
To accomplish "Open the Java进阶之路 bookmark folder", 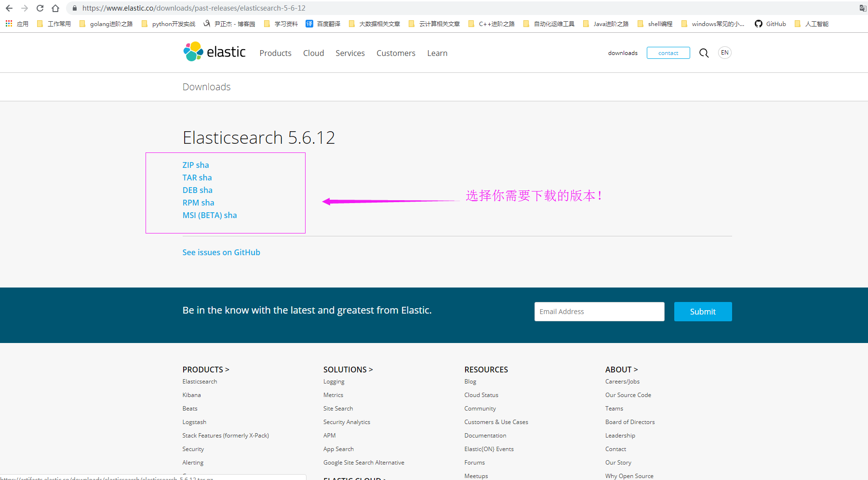I will [x=606, y=24].
